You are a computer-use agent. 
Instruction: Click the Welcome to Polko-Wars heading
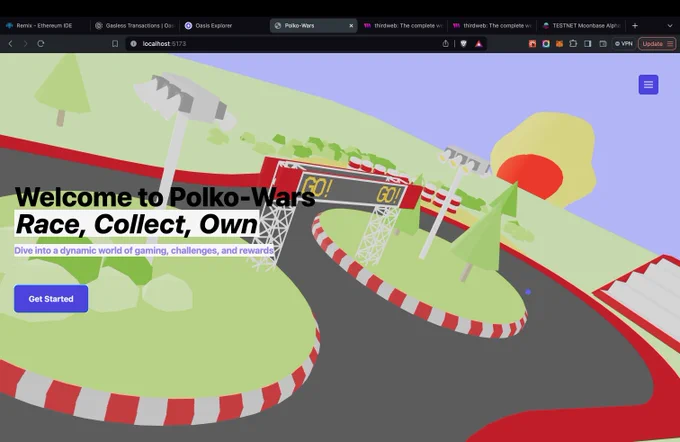pyautogui.click(x=165, y=196)
